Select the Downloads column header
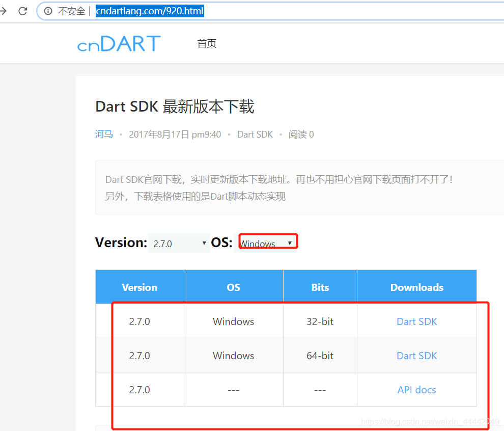Viewport: 504px width, 431px height. click(417, 287)
